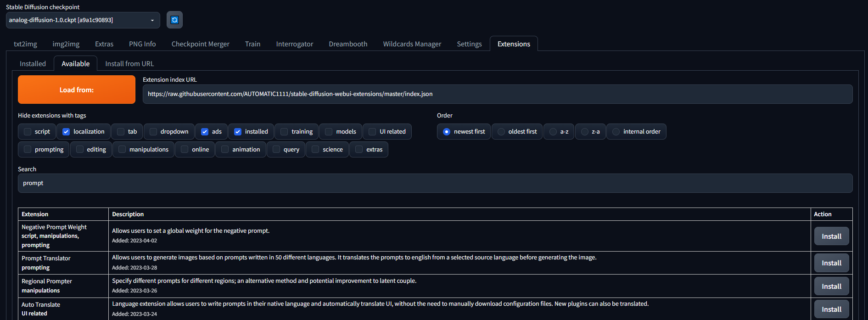Screen dimensions: 868x320
Task: Hide extensions tagged models
Action: point(329,132)
